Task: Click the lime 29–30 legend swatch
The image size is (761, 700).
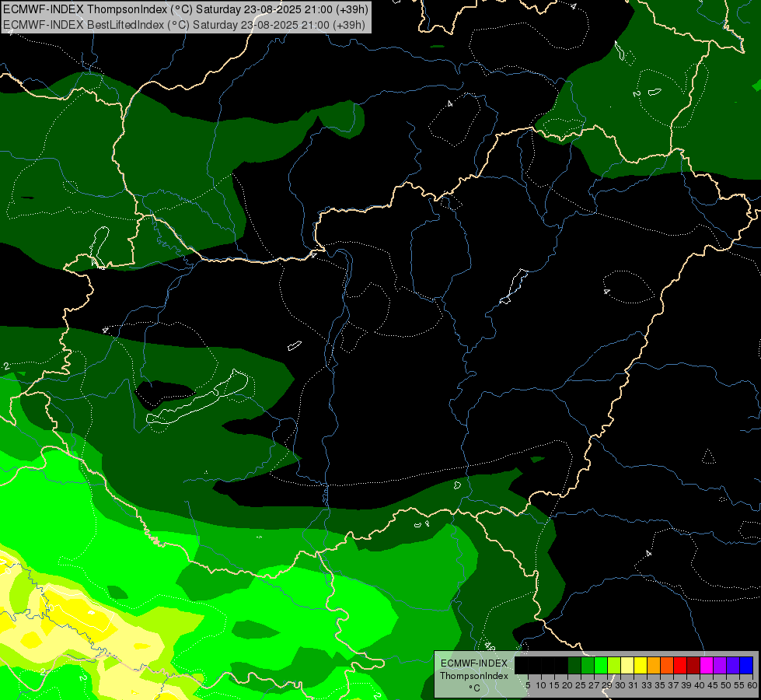Action: click(614, 665)
